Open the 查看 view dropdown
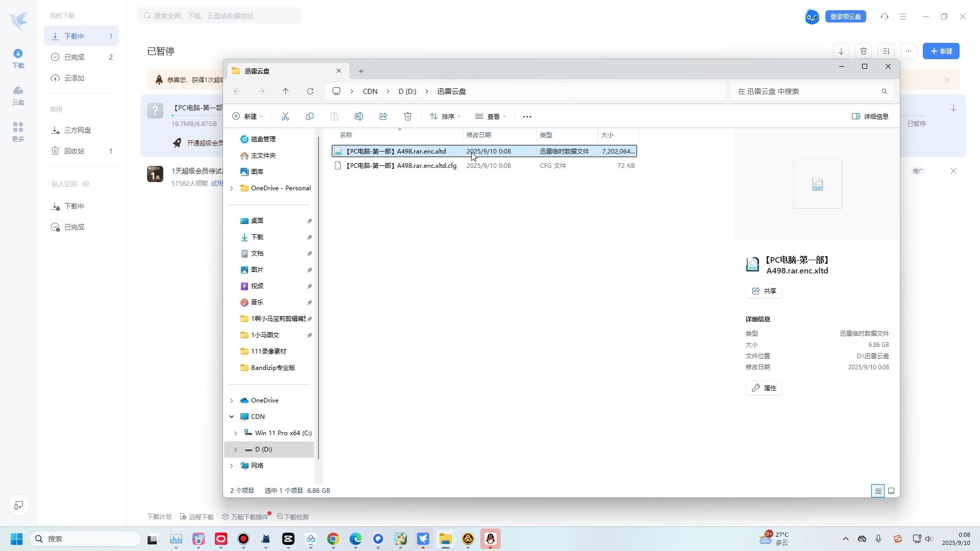Image resolution: width=980 pixels, height=551 pixels. click(x=491, y=116)
